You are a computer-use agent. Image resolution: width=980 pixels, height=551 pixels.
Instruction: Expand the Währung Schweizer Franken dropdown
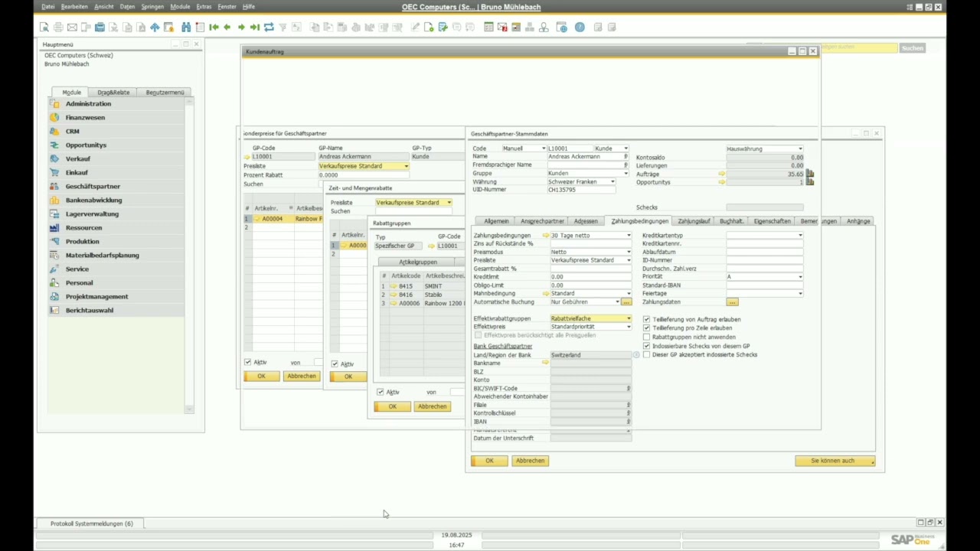pos(612,182)
